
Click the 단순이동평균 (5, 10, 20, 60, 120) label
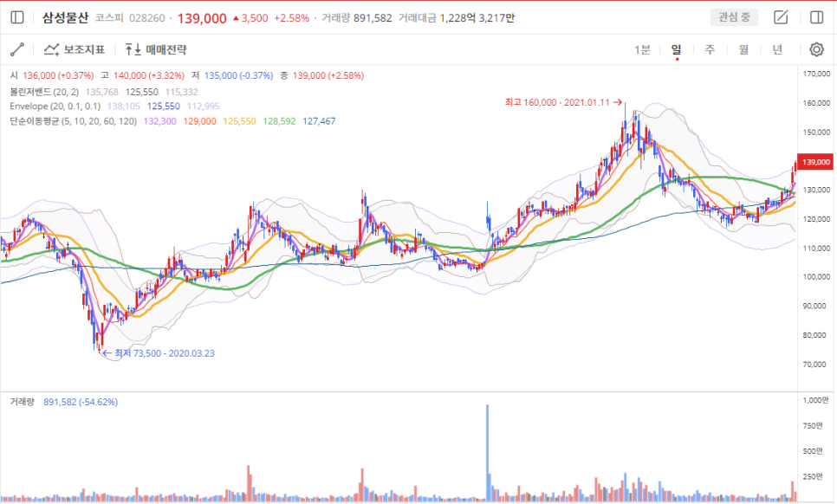(x=73, y=121)
